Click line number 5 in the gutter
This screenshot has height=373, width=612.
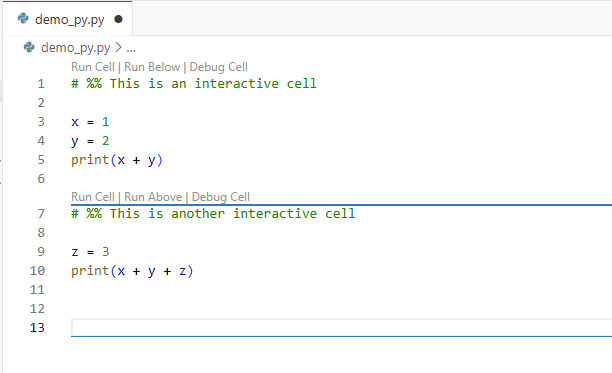click(41, 160)
